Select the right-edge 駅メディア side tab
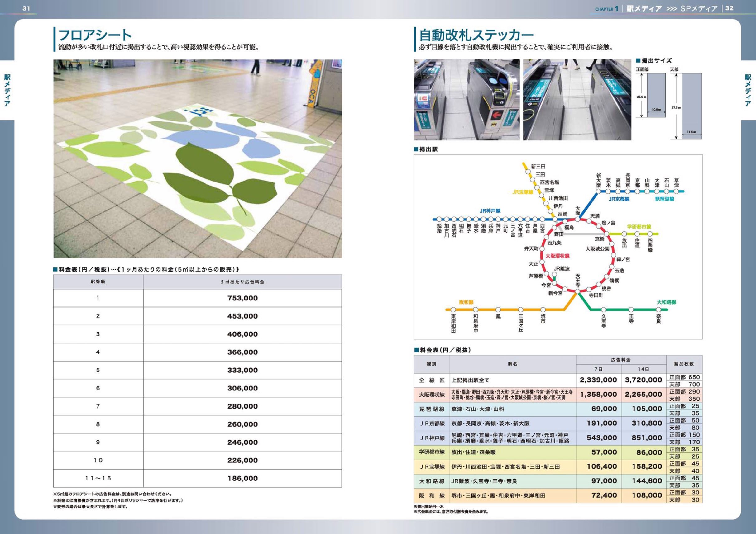 (x=748, y=90)
